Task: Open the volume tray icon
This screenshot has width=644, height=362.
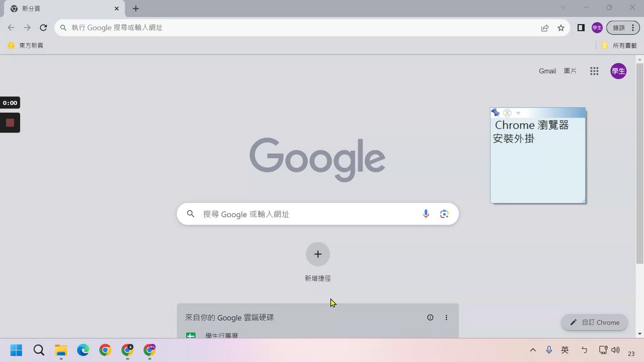Action: [615, 350]
